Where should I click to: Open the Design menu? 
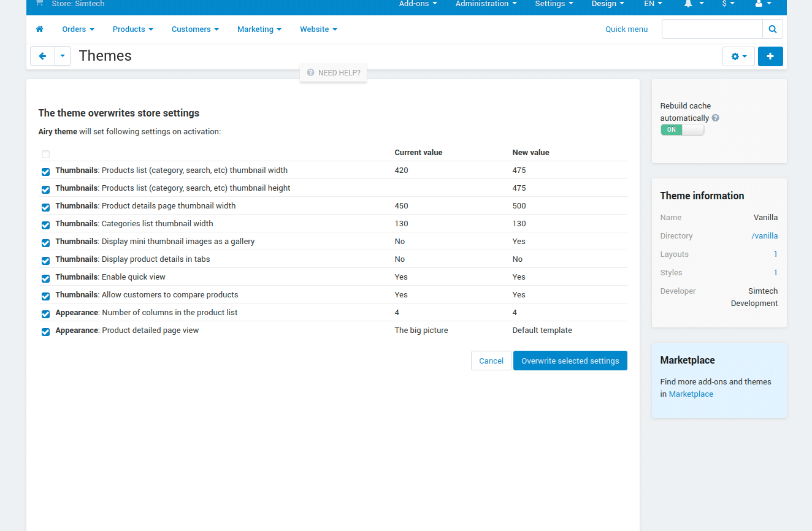click(x=608, y=4)
